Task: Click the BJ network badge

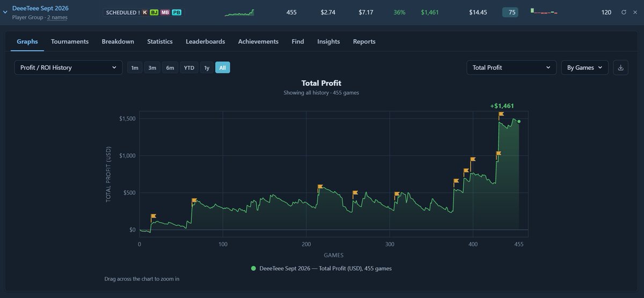Action: coord(154,12)
